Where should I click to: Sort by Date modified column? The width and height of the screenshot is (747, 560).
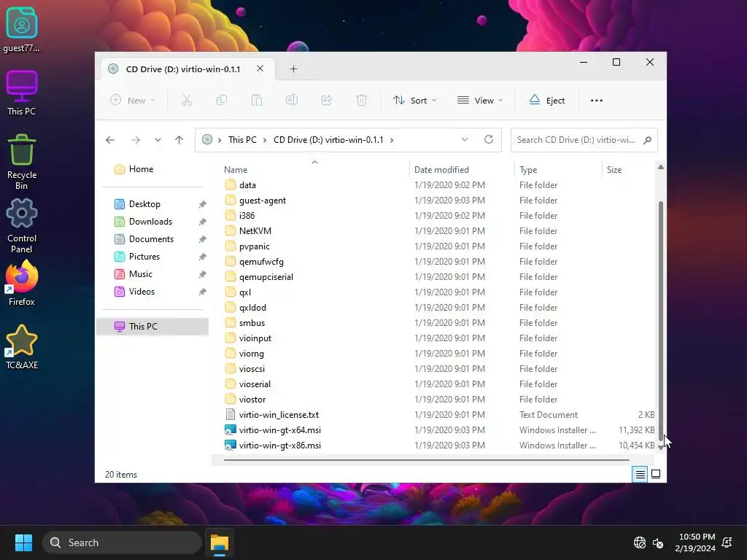click(462, 169)
